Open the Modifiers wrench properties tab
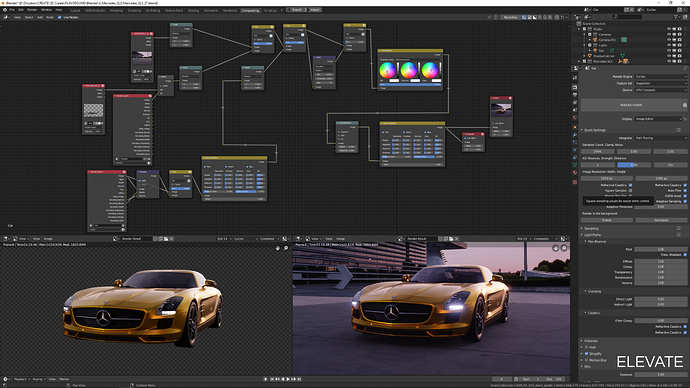This screenshot has width=690, height=388. (x=575, y=135)
